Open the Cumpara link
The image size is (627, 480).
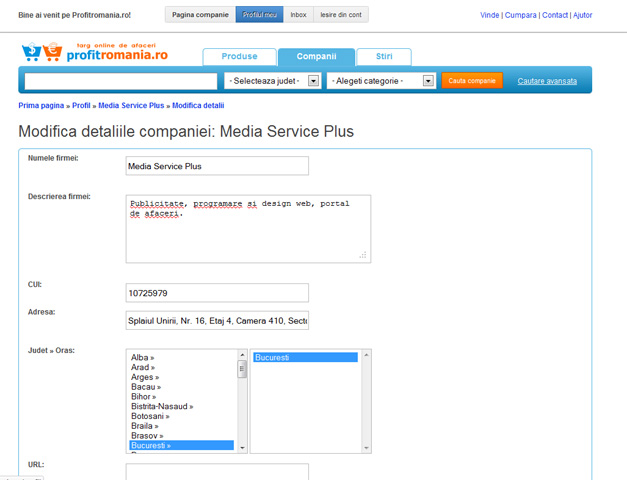[520, 15]
